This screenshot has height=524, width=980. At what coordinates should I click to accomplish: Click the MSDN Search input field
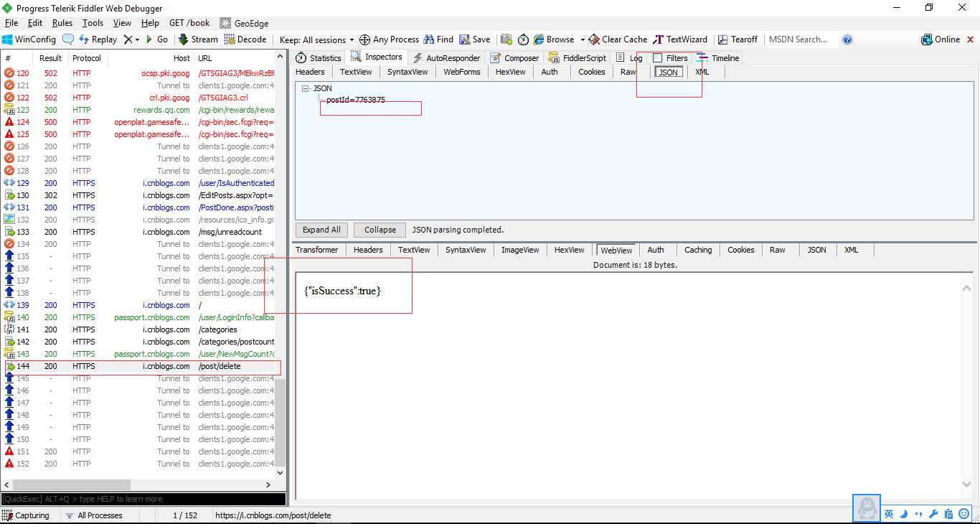[x=801, y=39]
